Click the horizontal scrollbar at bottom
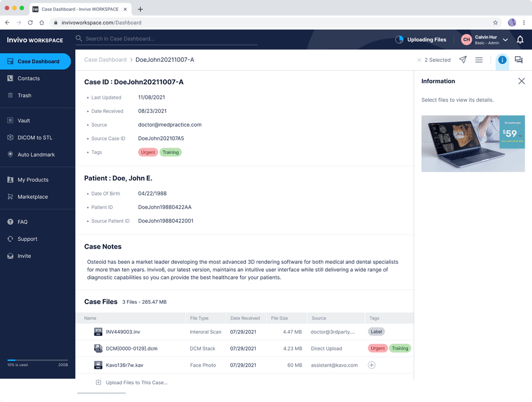 pos(101,393)
